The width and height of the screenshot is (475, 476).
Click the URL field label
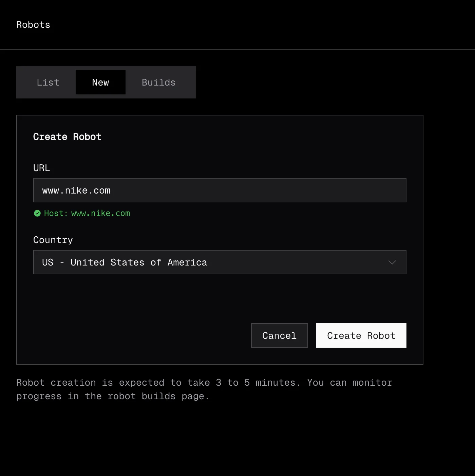point(41,168)
